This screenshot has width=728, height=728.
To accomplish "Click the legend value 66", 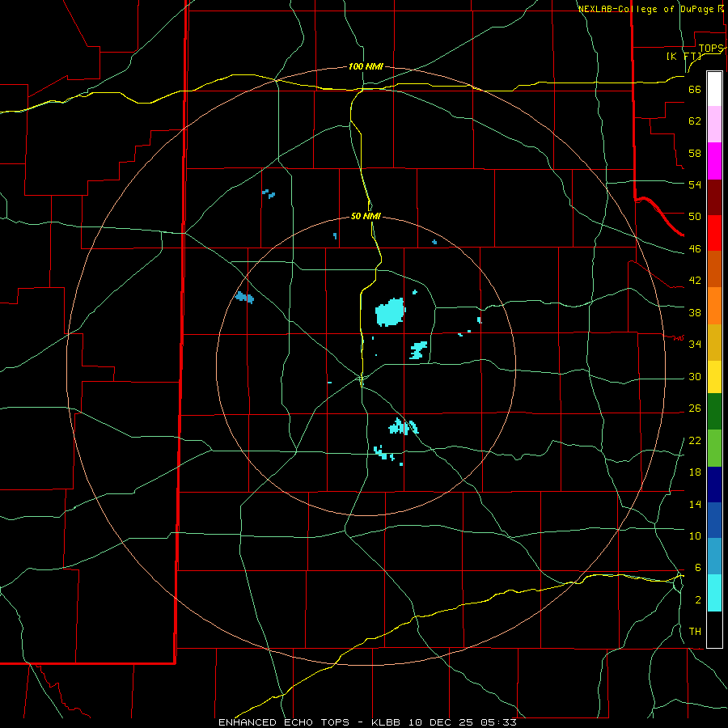I will (x=695, y=89).
